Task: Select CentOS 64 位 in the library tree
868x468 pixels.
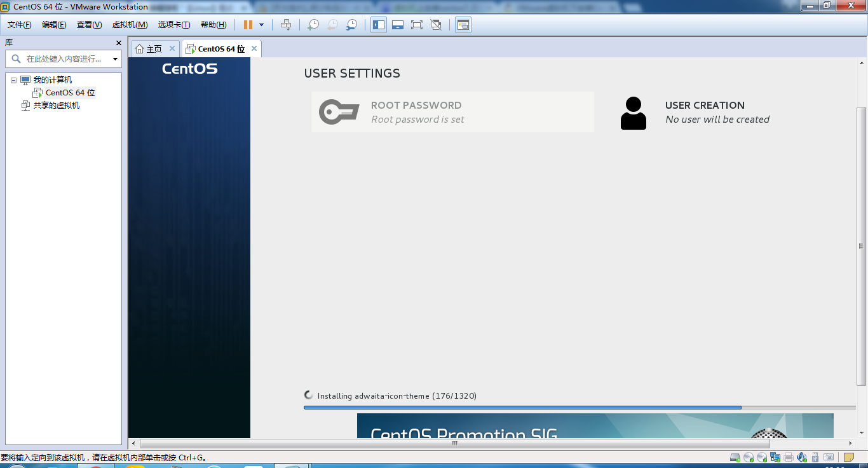Action: (70, 93)
